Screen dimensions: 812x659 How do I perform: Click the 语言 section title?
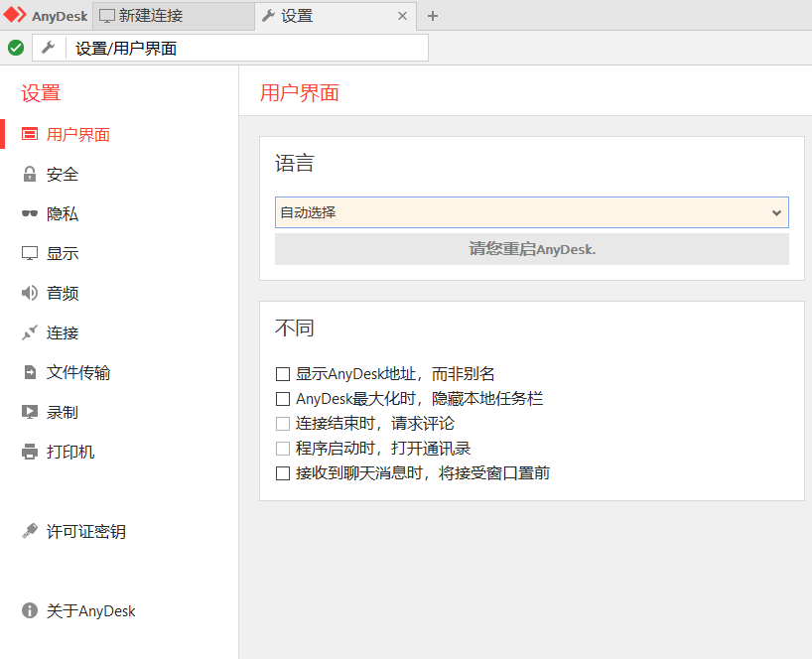click(x=294, y=163)
